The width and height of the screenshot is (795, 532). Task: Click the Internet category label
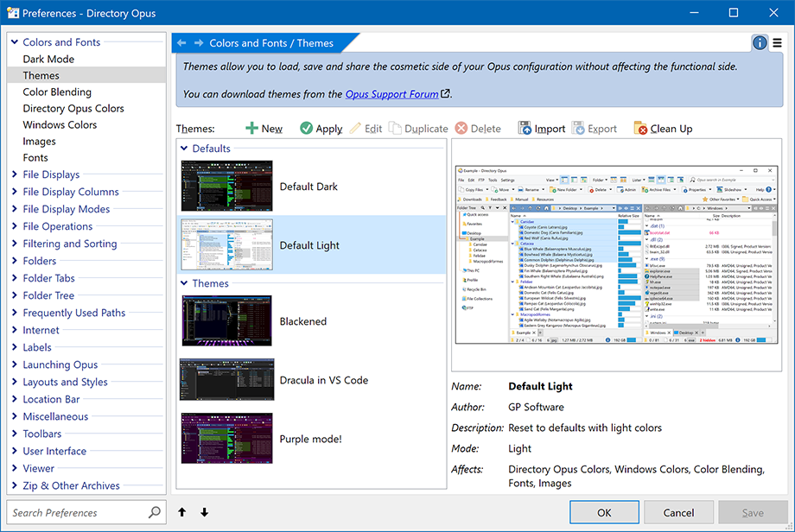point(41,330)
